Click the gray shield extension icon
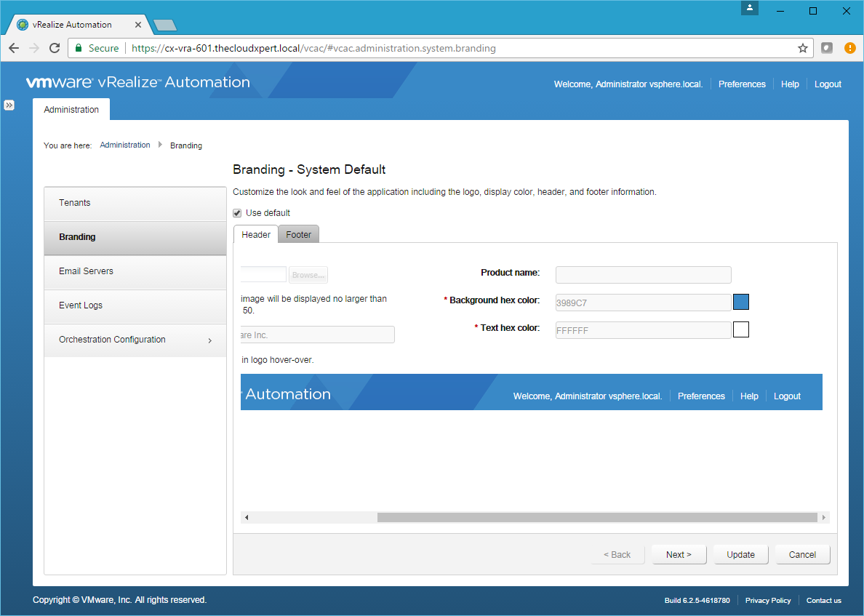The height and width of the screenshot is (616, 864). (x=827, y=48)
